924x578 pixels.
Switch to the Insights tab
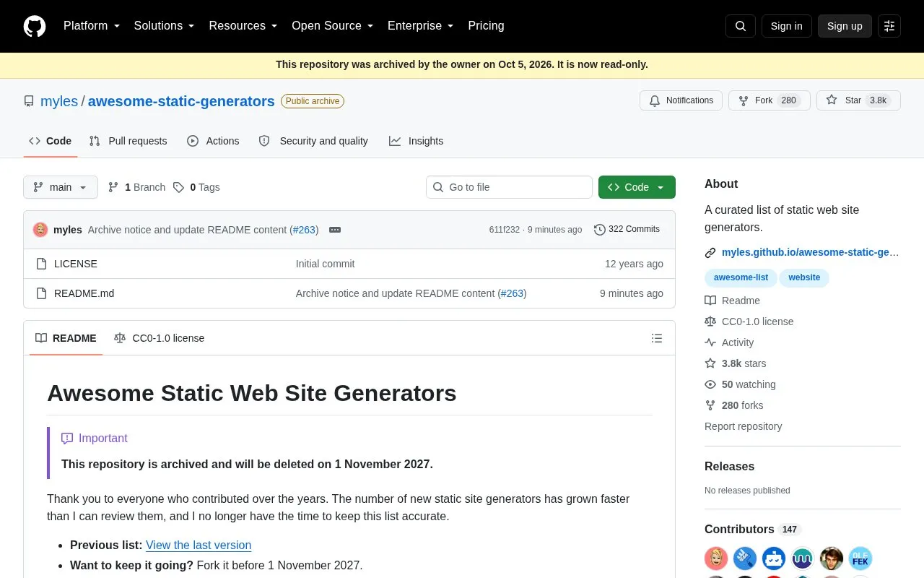(417, 141)
